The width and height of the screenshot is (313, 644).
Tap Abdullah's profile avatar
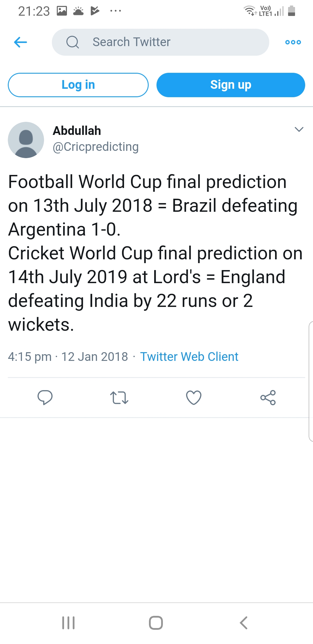coord(26,140)
